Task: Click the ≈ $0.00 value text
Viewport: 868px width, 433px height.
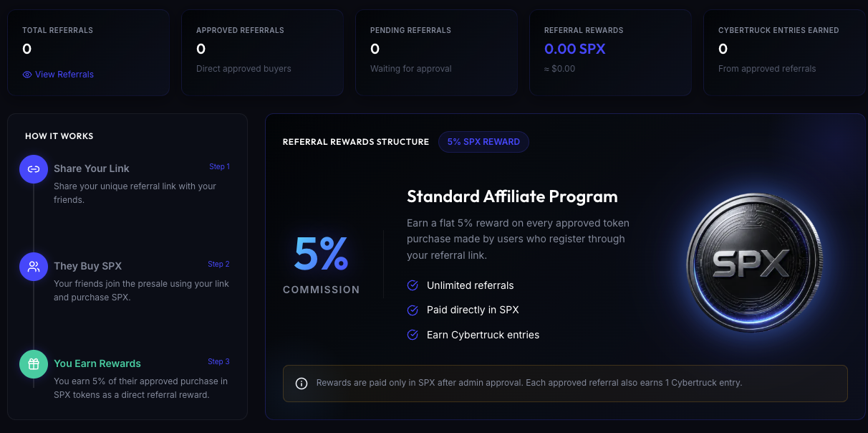Action: tap(559, 69)
